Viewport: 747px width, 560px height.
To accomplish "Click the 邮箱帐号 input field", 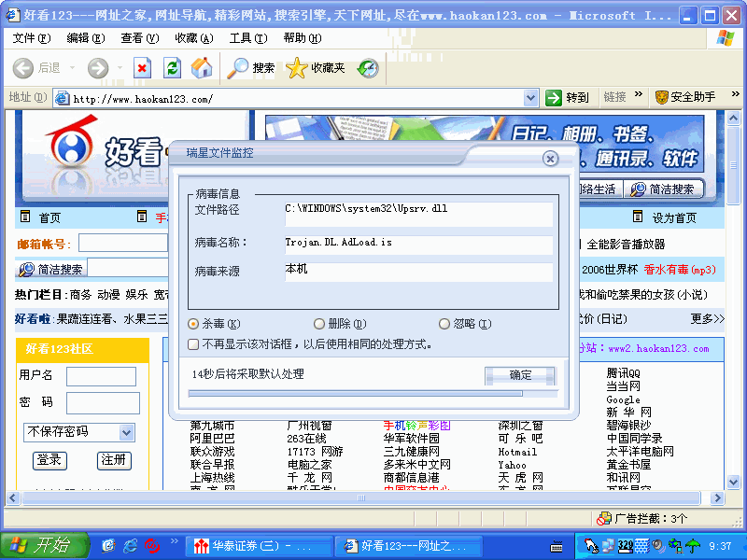I will click(x=123, y=243).
